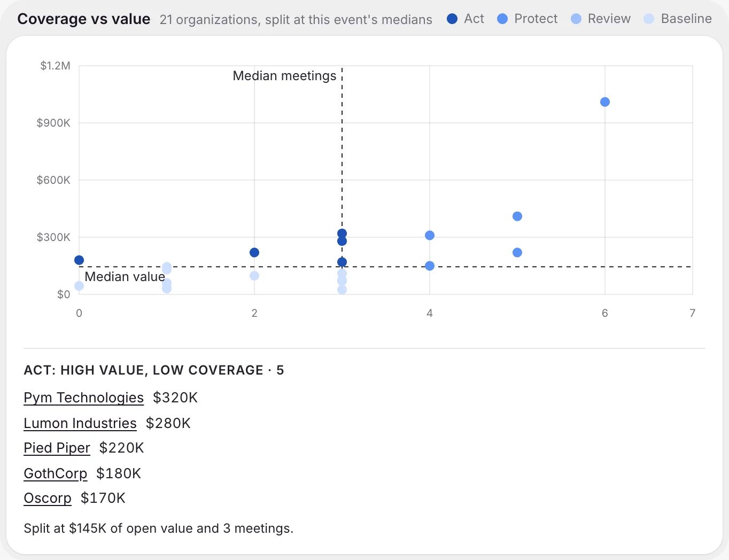The image size is (729, 560).
Task: Visit the Oscorp organization link
Action: click(48, 498)
